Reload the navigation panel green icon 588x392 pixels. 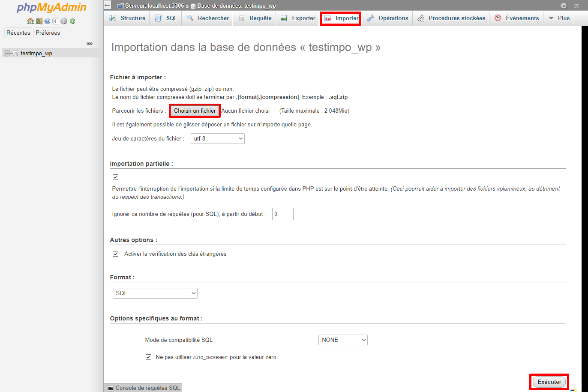pyautogui.click(x=72, y=21)
